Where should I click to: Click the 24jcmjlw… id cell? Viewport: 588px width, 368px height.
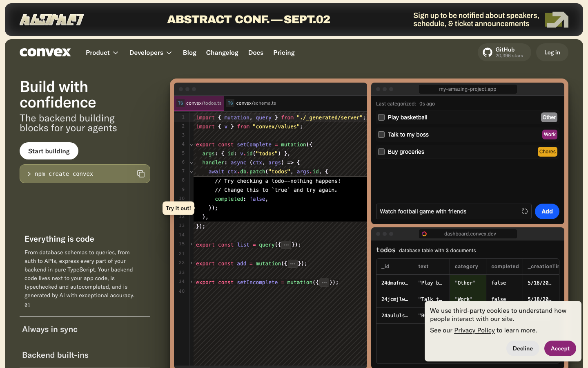(x=394, y=299)
